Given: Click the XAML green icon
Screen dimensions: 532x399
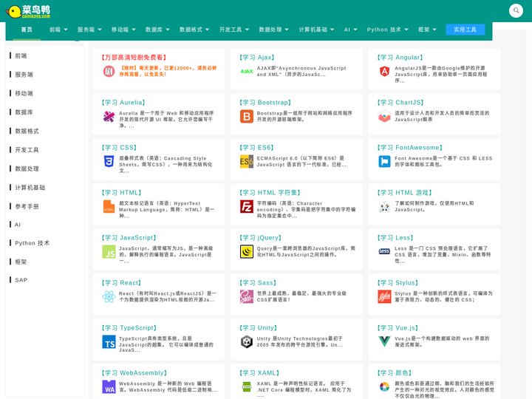Looking at the screenshot, I should tap(247, 386).
